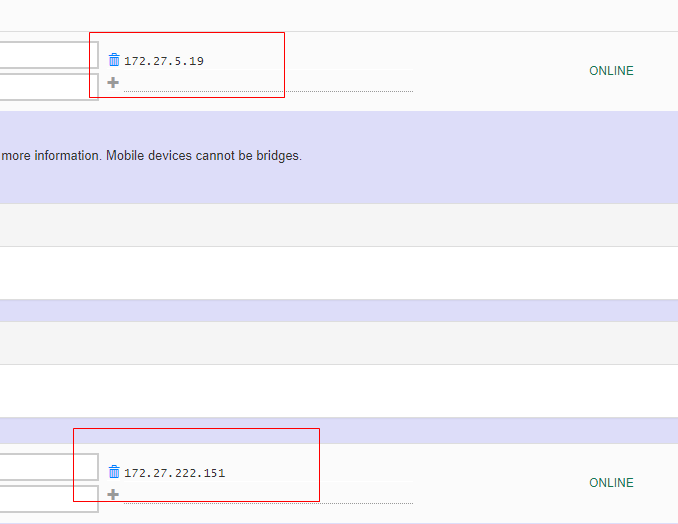Select the IP address text 172.27.222.151
678x524 pixels.
(x=175, y=473)
